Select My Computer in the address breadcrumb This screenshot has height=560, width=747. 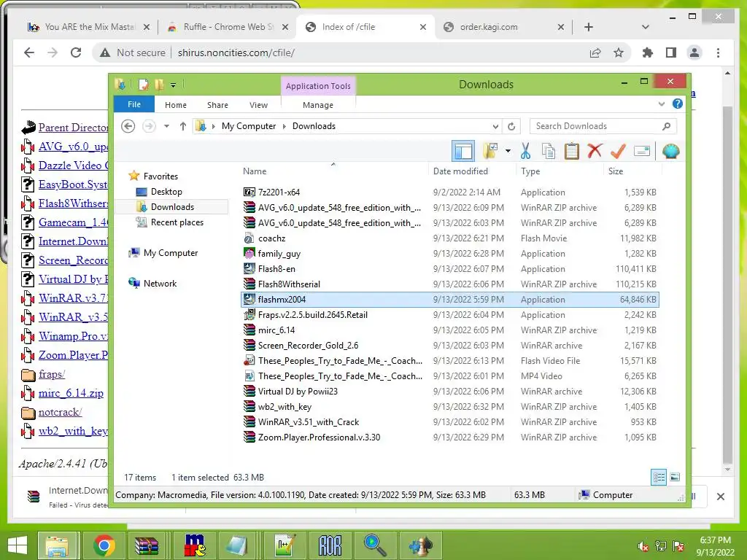click(248, 126)
